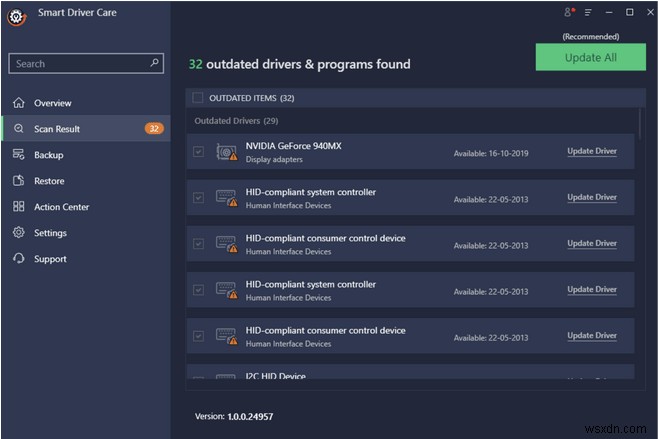
Task: Open the user account icon in title bar
Action: [x=569, y=13]
